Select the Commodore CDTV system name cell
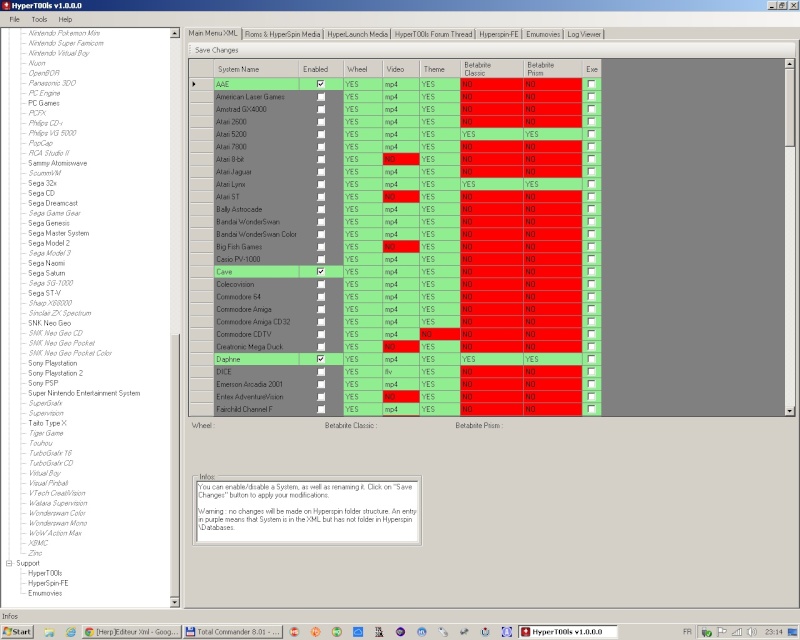Viewport: 800px width, 640px height. click(x=256, y=334)
